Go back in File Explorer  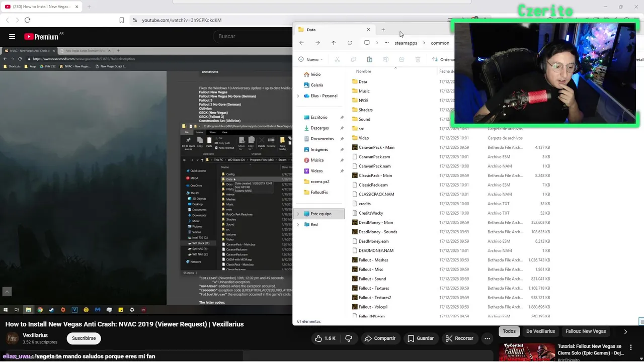(301, 43)
